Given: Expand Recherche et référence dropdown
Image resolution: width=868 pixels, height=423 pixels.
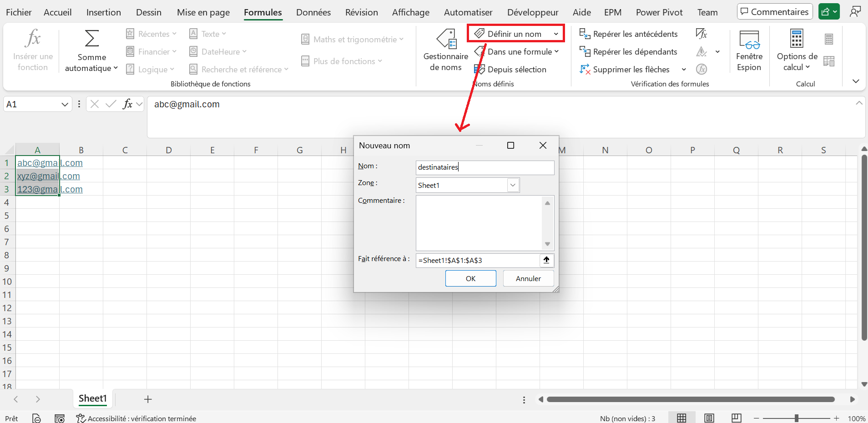Looking at the screenshot, I should click(x=286, y=69).
